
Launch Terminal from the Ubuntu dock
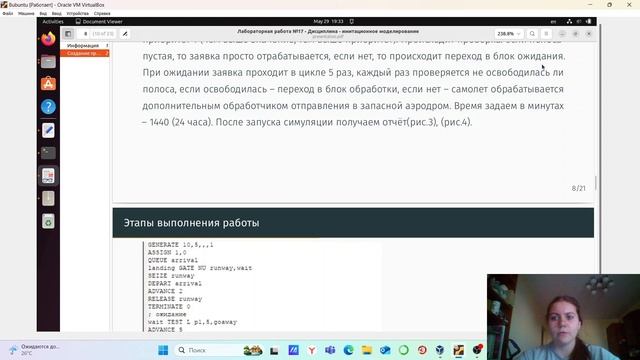[48, 153]
